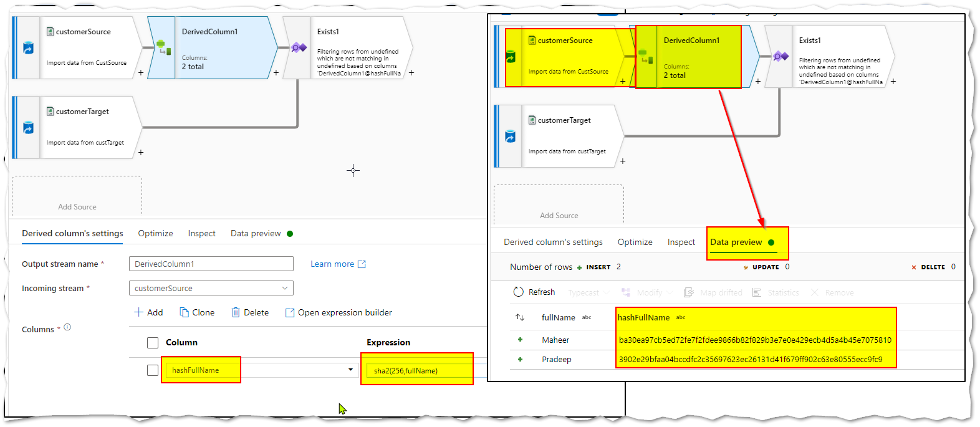Viewport: 980px width, 427px height.
Task: Follow the Learn more link
Action: [332, 264]
